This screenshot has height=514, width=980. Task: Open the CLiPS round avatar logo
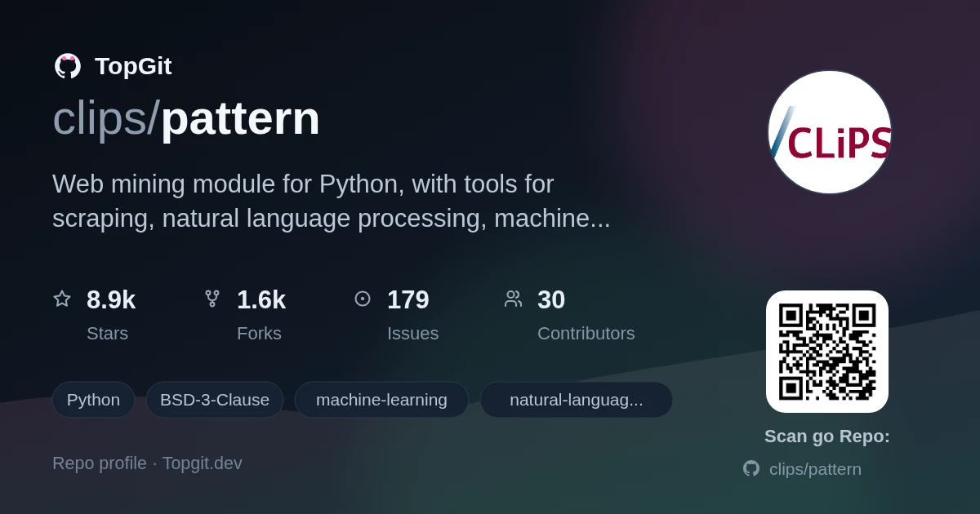tap(830, 132)
